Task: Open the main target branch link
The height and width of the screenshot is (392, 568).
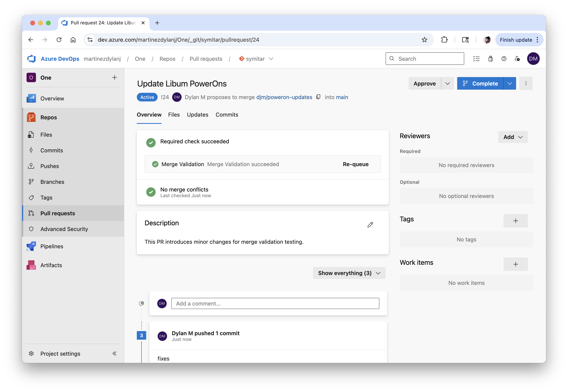Action: (x=342, y=97)
